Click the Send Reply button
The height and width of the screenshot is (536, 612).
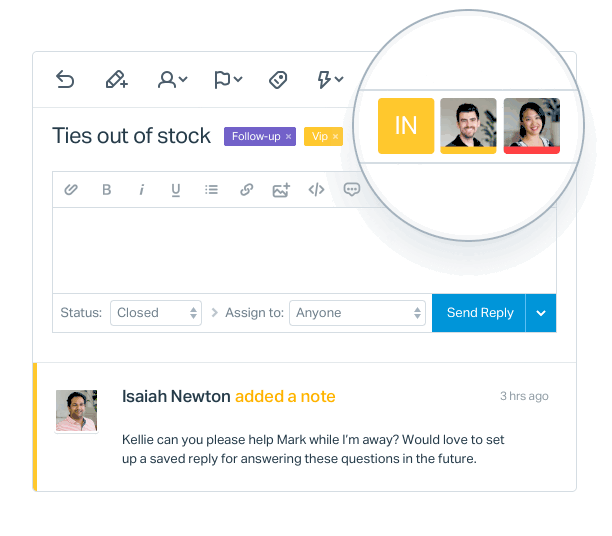pos(479,313)
